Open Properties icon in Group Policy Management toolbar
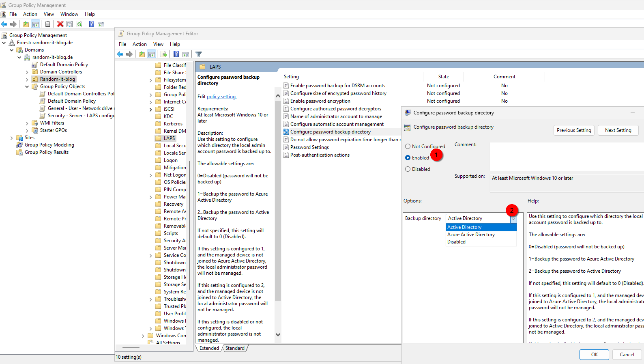This screenshot has width=644, height=364. coord(70,24)
